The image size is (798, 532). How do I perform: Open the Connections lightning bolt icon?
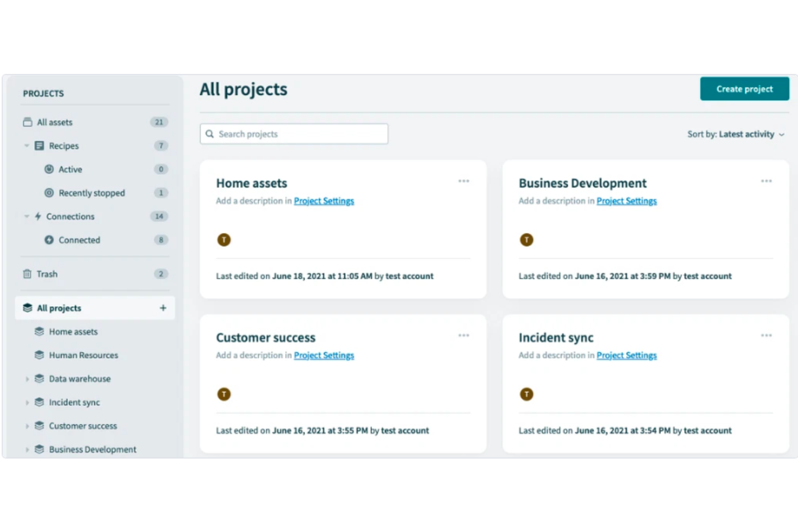(x=38, y=216)
